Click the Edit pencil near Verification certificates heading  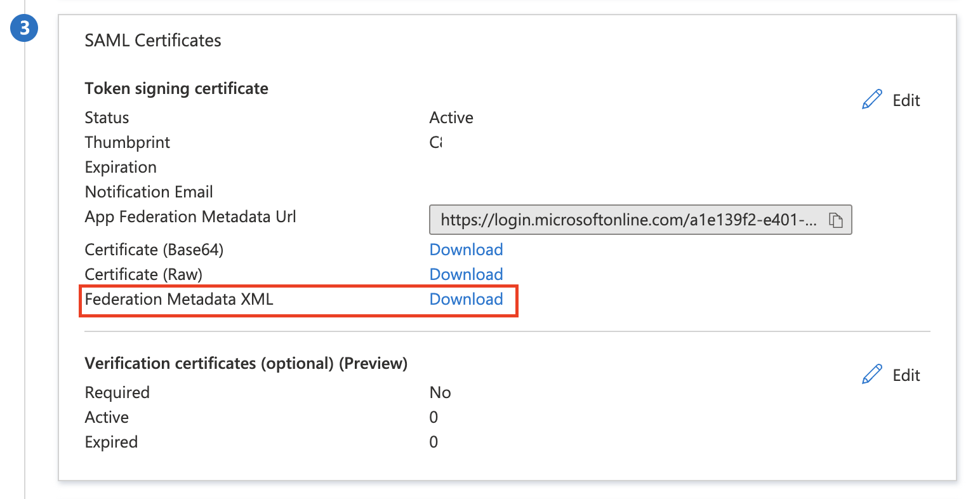tap(872, 374)
